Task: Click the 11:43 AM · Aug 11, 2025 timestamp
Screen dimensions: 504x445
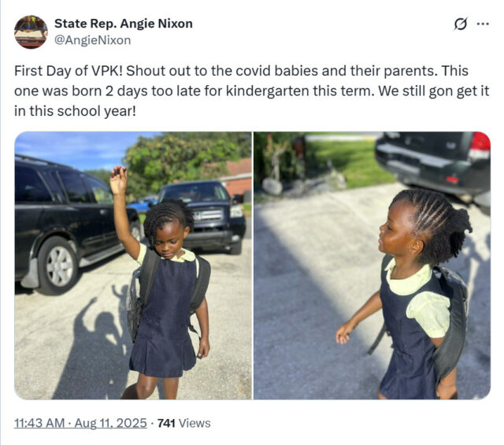Action: click(x=80, y=423)
